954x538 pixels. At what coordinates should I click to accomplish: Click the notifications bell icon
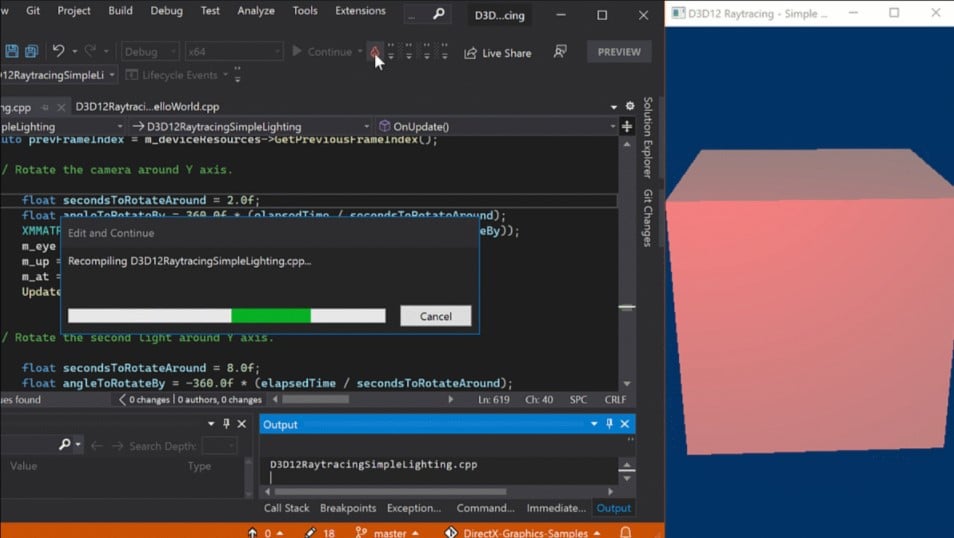(x=625, y=533)
